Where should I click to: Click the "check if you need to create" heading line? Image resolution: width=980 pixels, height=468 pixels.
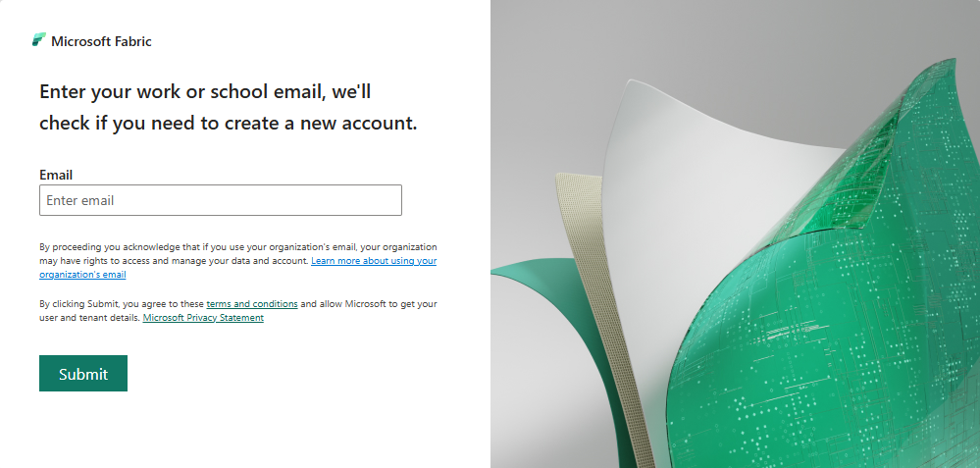[x=229, y=123]
